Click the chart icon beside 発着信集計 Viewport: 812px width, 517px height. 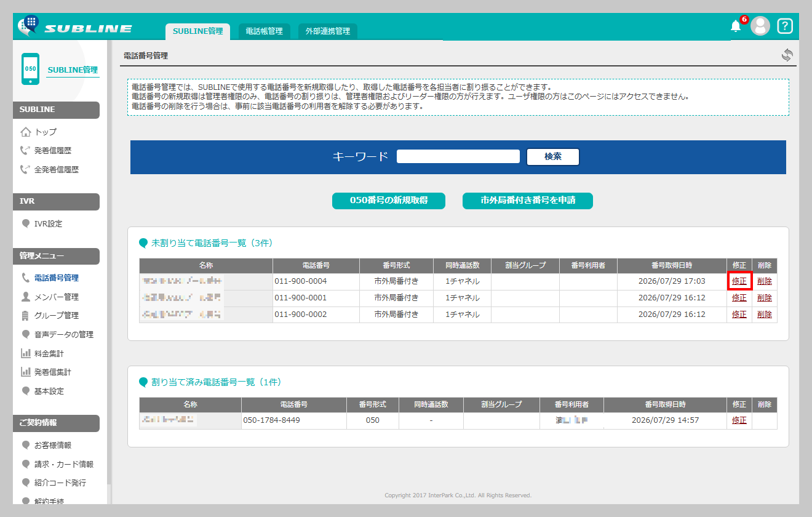point(25,372)
